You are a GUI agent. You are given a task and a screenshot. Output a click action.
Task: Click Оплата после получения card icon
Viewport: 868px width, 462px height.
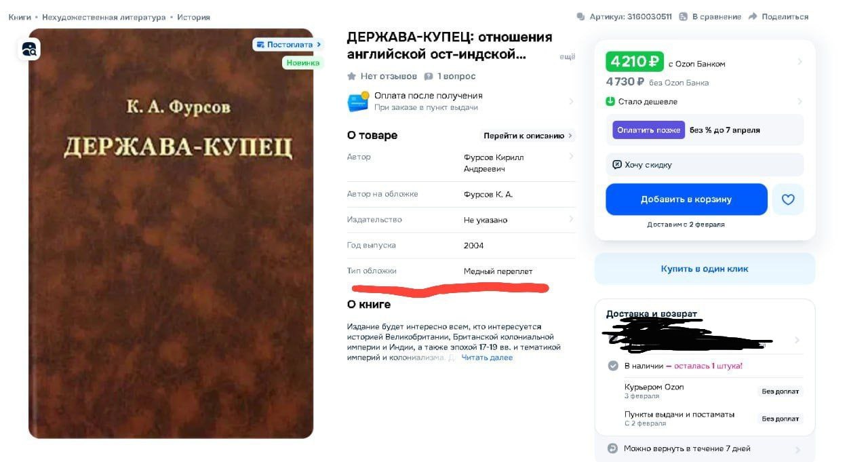(358, 101)
